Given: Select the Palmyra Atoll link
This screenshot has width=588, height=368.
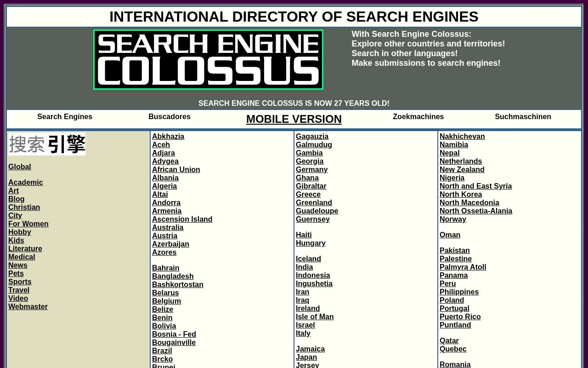Looking at the screenshot, I should coord(463,267).
